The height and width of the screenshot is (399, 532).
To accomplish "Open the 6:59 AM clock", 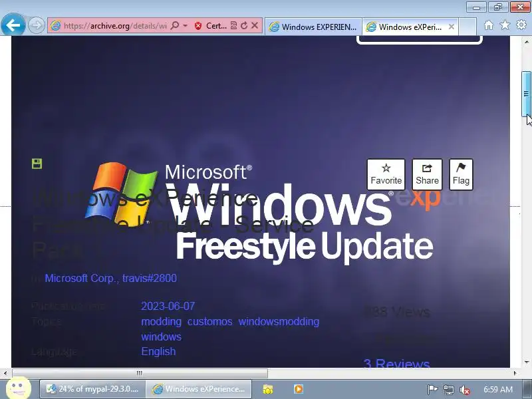I will coord(497,389).
